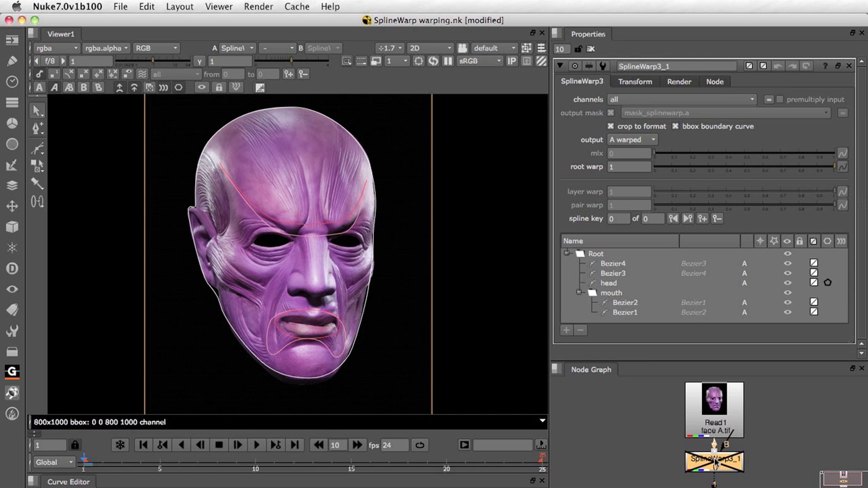Open the output A warped dropdown
Screen dimensions: 868x488
click(632, 140)
